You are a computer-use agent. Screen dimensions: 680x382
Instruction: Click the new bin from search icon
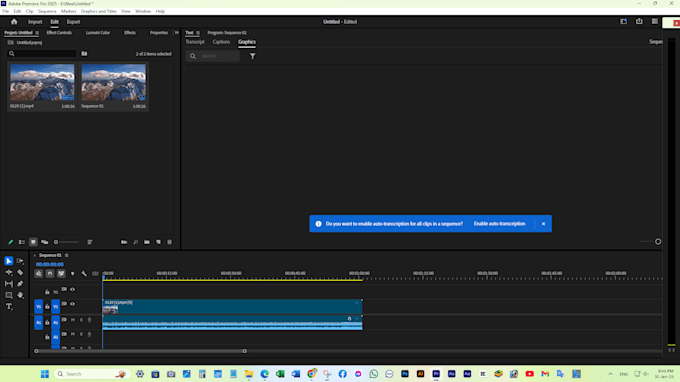click(x=84, y=54)
